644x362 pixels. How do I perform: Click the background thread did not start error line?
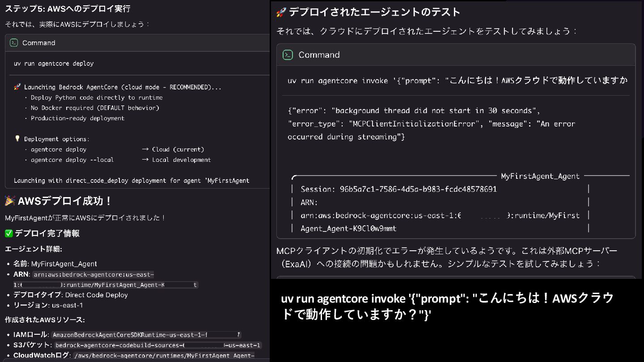[x=414, y=110]
